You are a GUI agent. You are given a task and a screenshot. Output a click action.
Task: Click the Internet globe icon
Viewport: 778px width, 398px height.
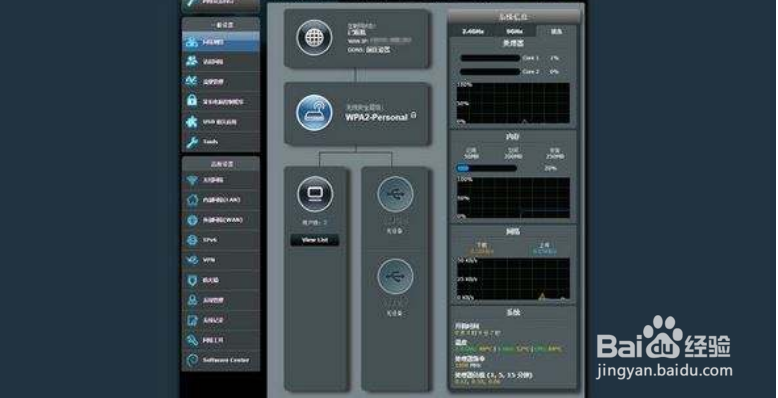[x=315, y=37]
